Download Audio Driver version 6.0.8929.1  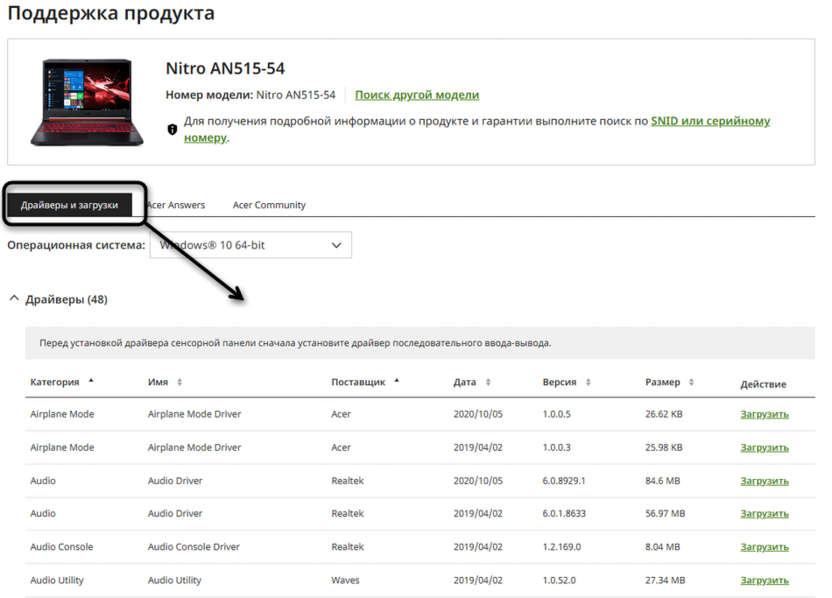click(765, 481)
